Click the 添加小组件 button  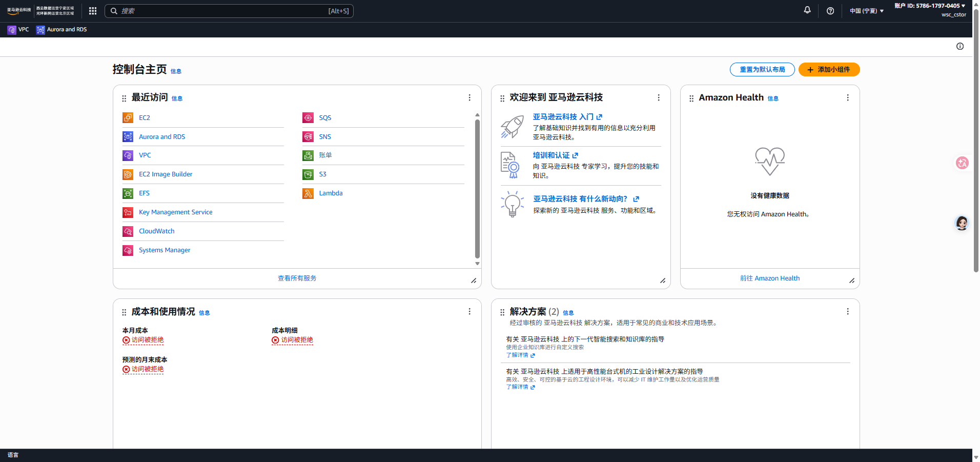pos(829,70)
